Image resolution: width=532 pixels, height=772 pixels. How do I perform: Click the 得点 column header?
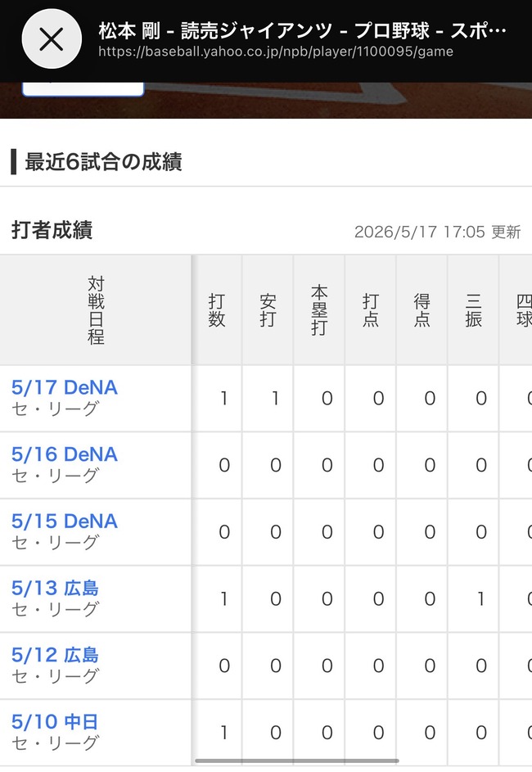422,310
